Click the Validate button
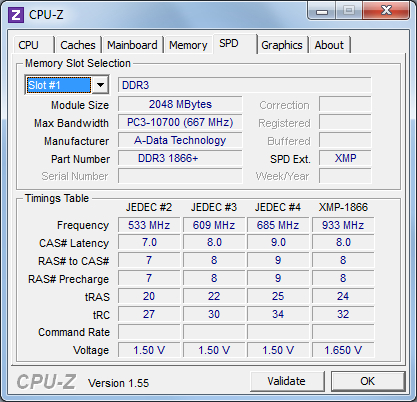Viewport: 417px width, 402px height. tap(287, 381)
